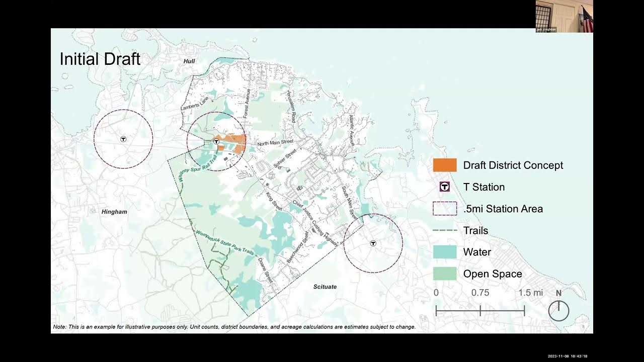Click the illustrative purposes note at the bottom

coord(234,327)
